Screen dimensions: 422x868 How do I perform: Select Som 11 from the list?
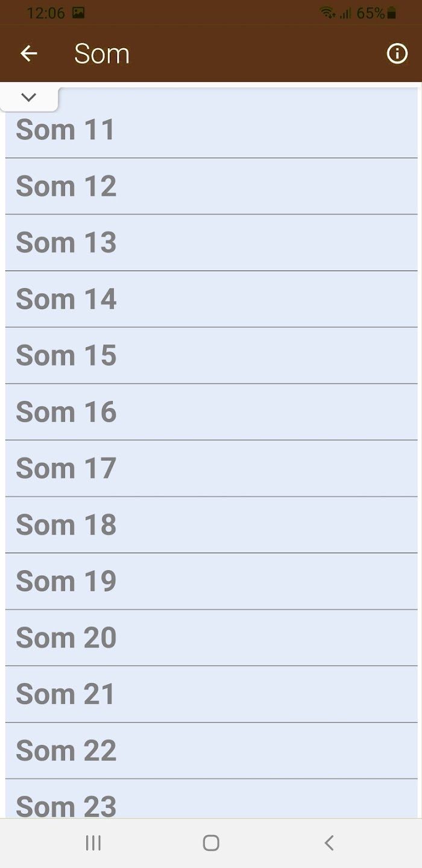coord(211,130)
